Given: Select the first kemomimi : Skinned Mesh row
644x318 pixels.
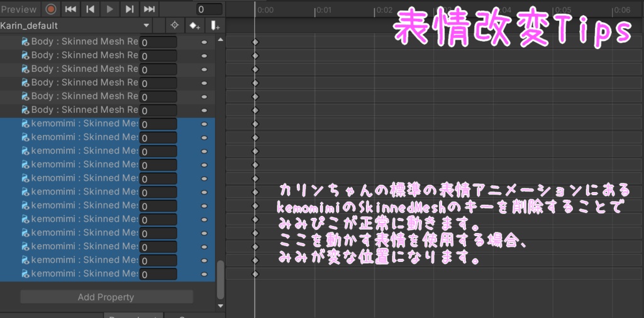Looking at the screenshot, I should pyautogui.click(x=107, y=123).
